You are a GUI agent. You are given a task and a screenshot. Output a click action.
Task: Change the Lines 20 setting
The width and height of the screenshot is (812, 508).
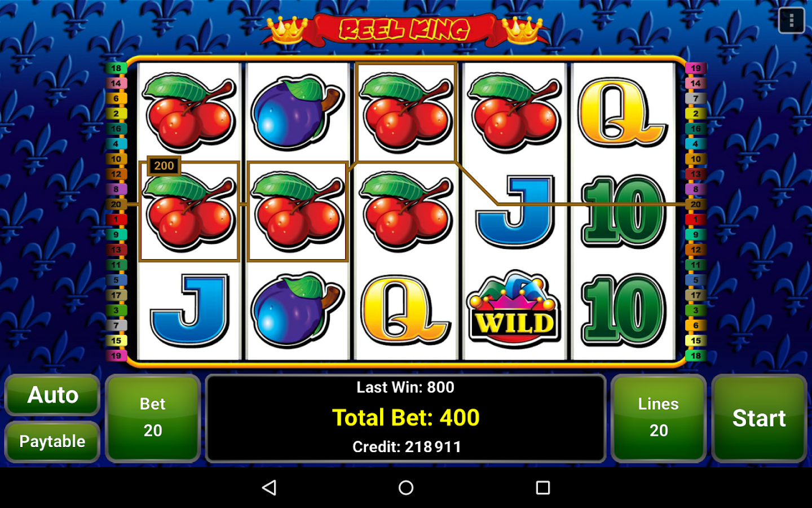coord(659,418)
